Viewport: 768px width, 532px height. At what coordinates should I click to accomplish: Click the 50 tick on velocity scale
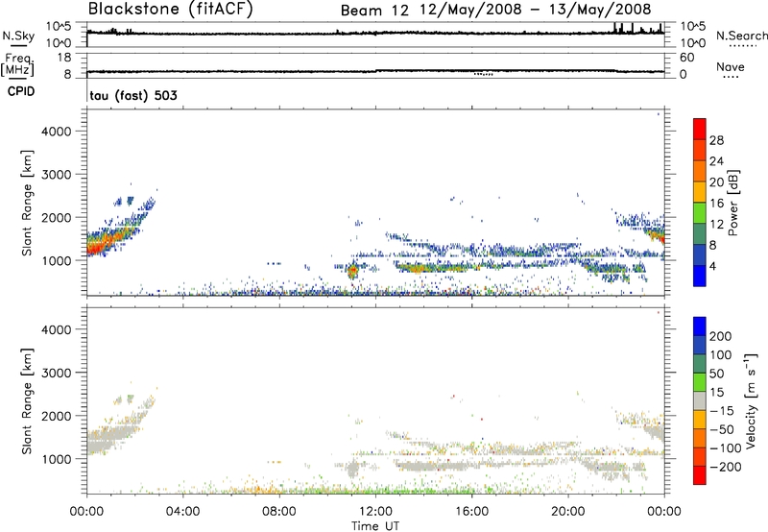[716, 374]
